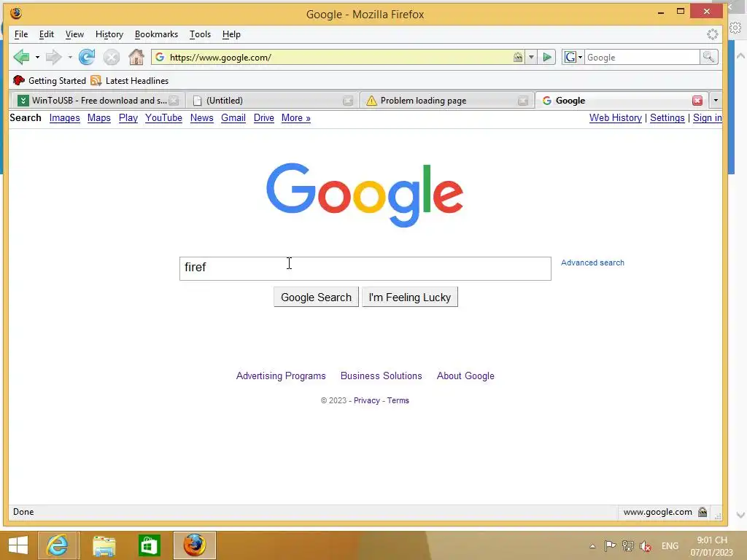Open the Tools menu
The width and height of the screenshot is (747, 560).
[x=200, y=34]
